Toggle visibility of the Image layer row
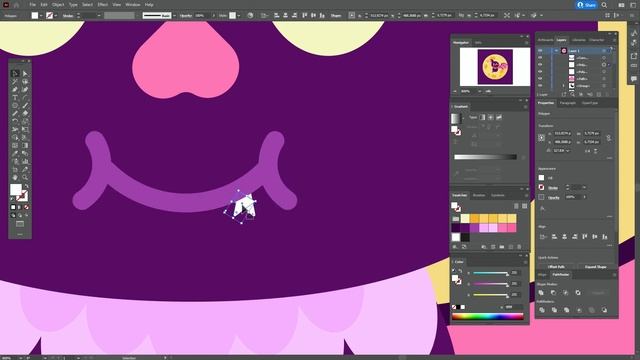 (540, 86)
